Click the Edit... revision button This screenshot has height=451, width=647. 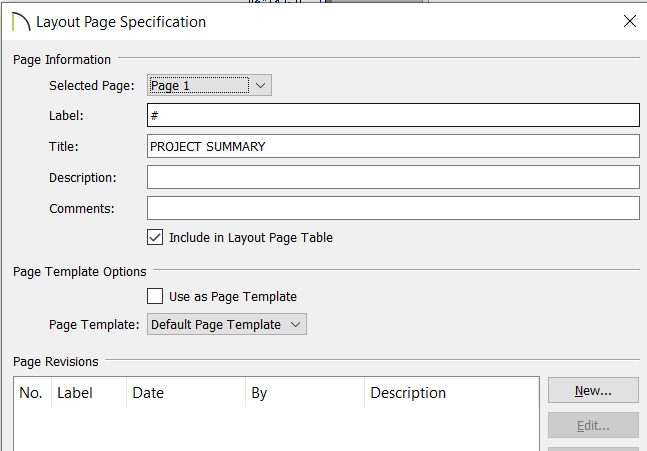(593, 425)
